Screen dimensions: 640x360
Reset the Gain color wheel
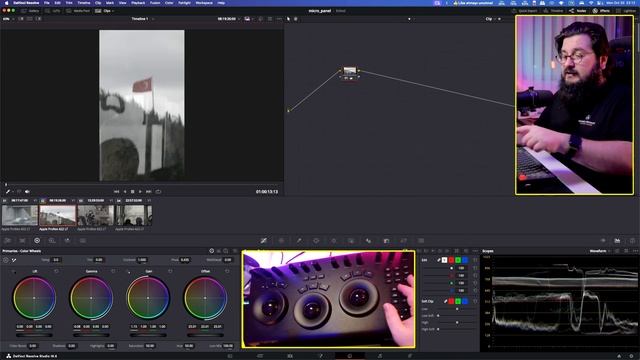point(170,271)
